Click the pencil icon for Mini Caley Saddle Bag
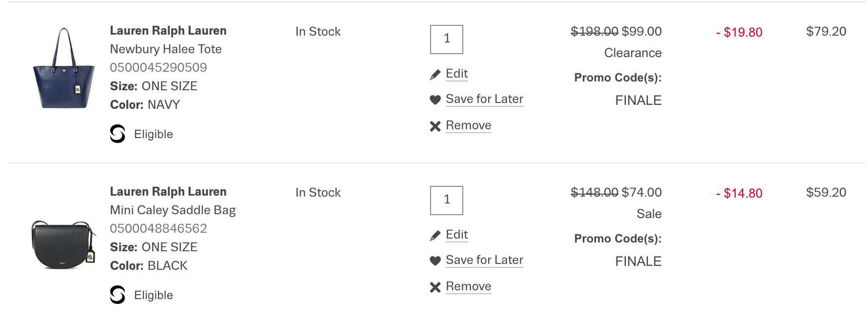The image size is (868, 322). coord(435,236)
